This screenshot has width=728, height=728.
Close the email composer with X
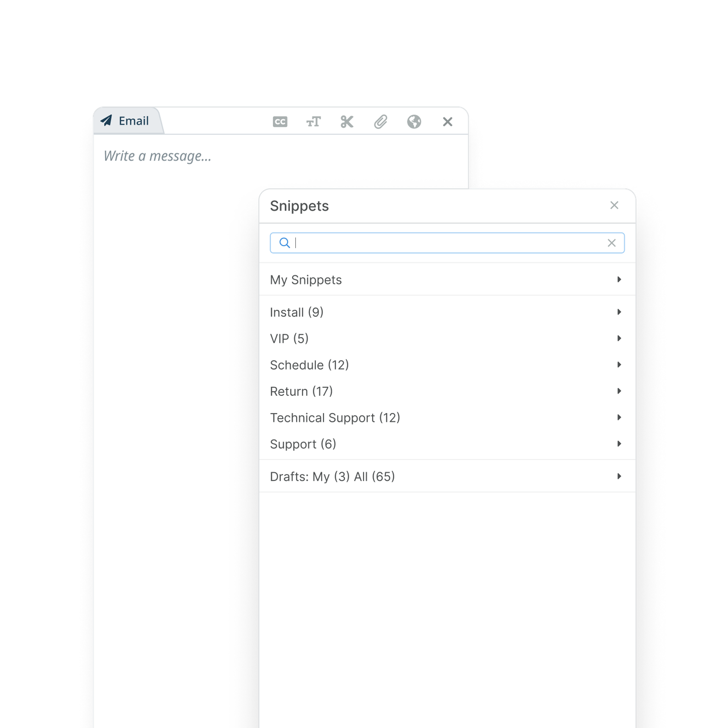click(x=447, y=122)
